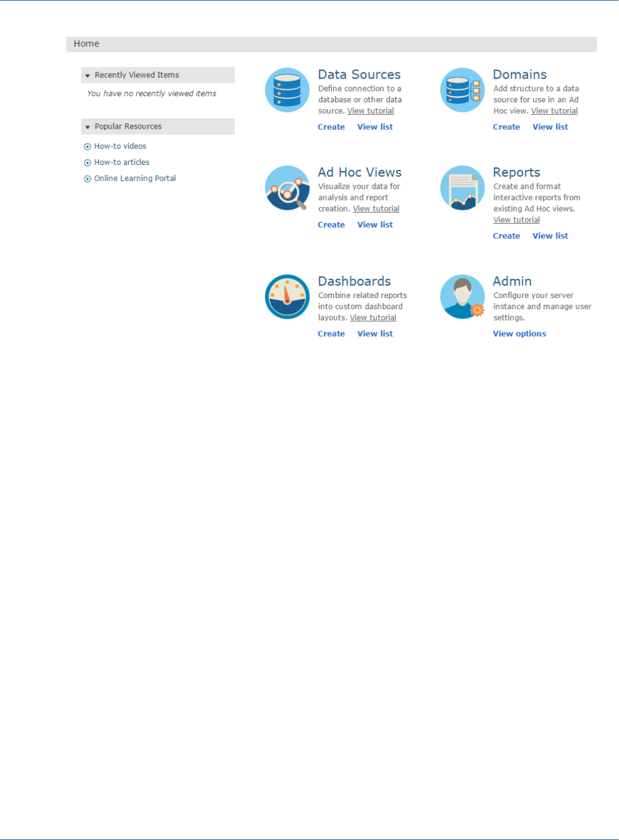Image resolution: width=619 pixels, height=840 pixels.
Task: Open View tutorial for Ad Hoc Views
Action: click(376, 208)
